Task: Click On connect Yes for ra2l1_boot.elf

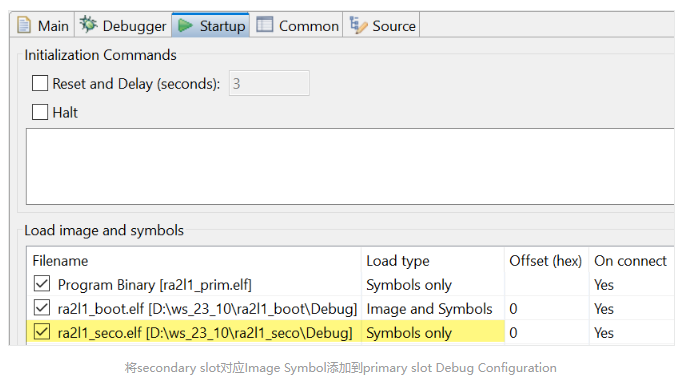Action: click(x=604, y=309)
